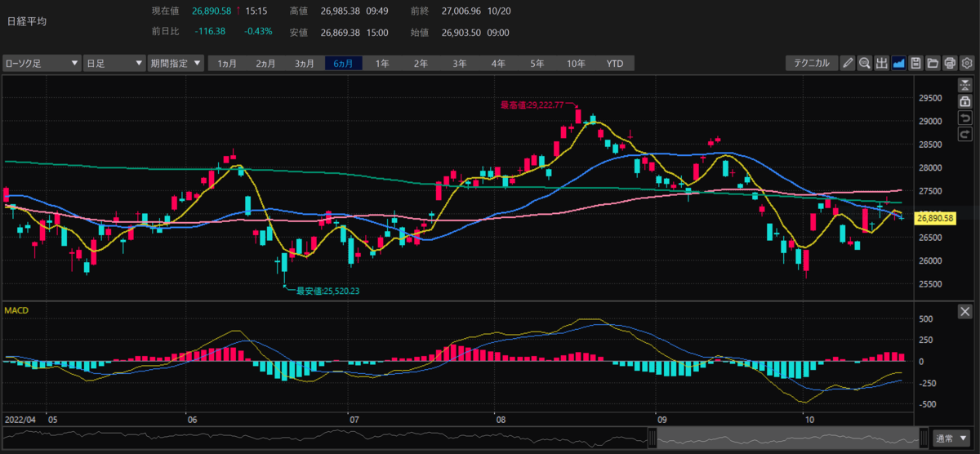Viewport: 980px width, 454px height.
Task: Click the 前日比 -116.38 value
Action: 210,32
